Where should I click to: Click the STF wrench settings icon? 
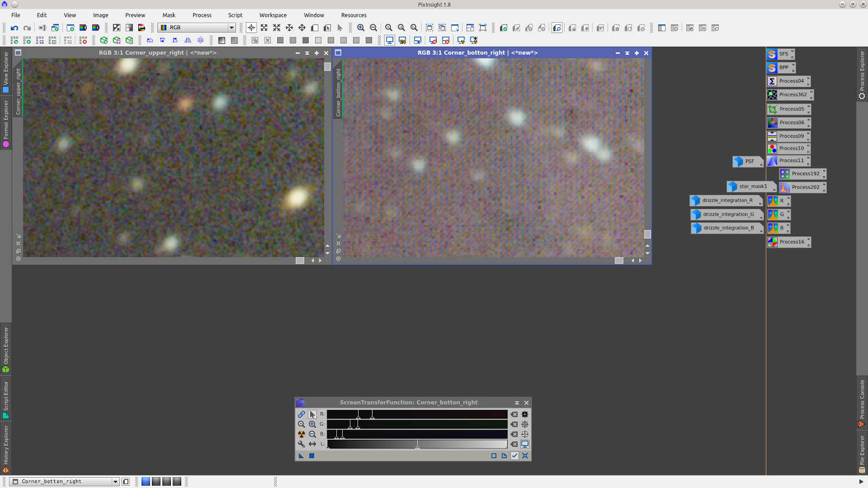[302, 444]
